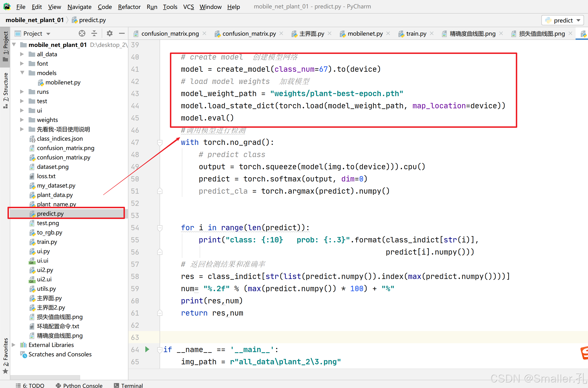Screen dimensions: 588x388
Task: Open the VCS menu
Action: [188, 7]
